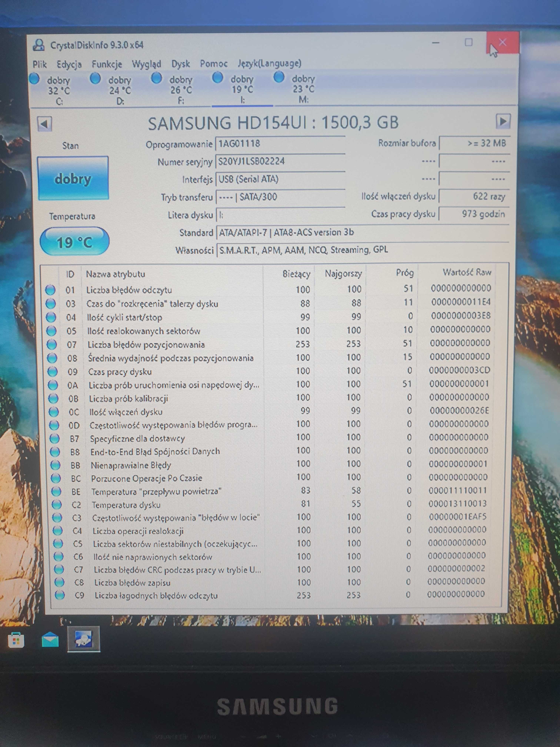Viewport: 560px width, 747px height.
Task: Click status icon for 09 Czas pracy dysku
Action: click(52, 371)
